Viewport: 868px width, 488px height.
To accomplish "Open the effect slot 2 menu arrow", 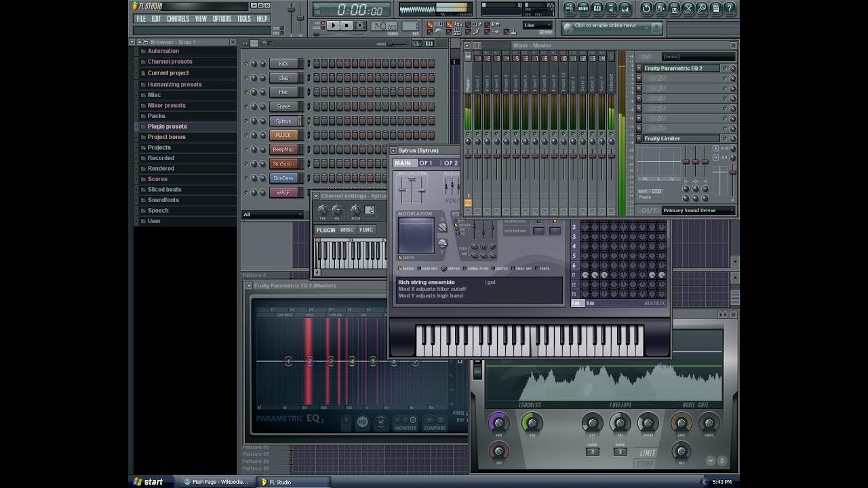I will pos(639,78).
